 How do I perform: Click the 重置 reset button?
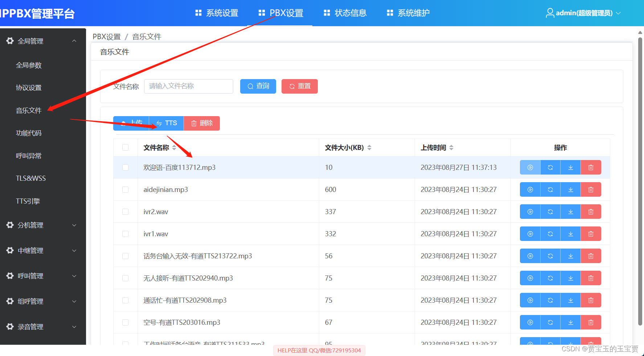(300, 86)
